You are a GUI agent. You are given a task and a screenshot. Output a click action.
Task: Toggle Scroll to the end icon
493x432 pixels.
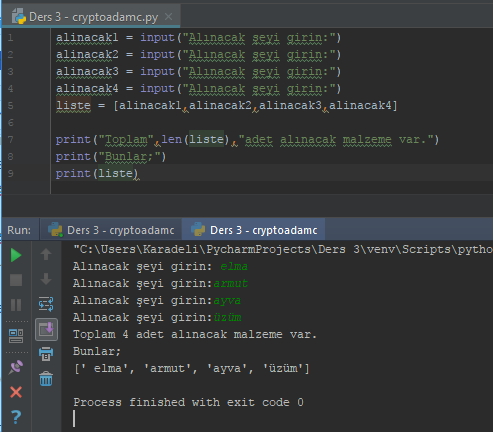coord(46,330)
